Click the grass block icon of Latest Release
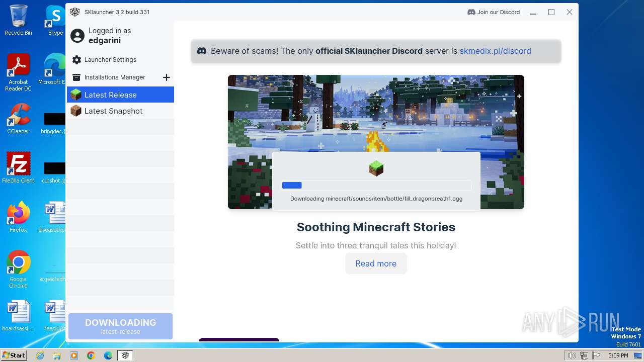The height and width of the screenshot is (362, 644). tap(76, 95)
